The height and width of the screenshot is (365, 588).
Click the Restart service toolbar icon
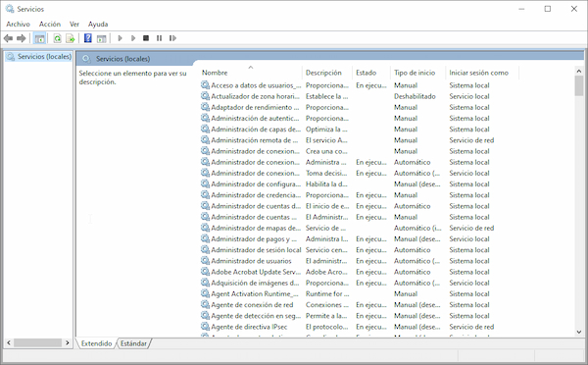coord(172,38)
